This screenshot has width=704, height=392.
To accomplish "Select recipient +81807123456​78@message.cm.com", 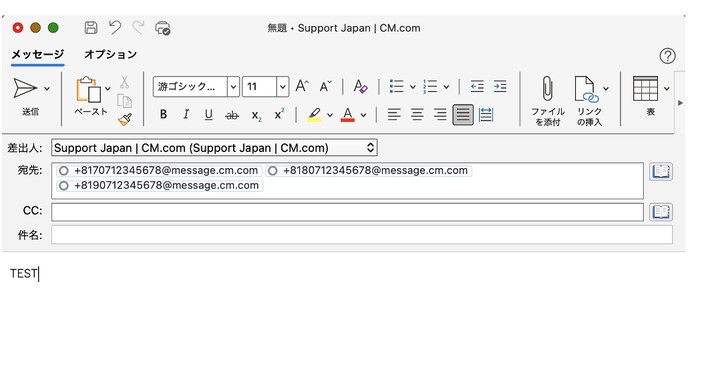I will 369,171.
